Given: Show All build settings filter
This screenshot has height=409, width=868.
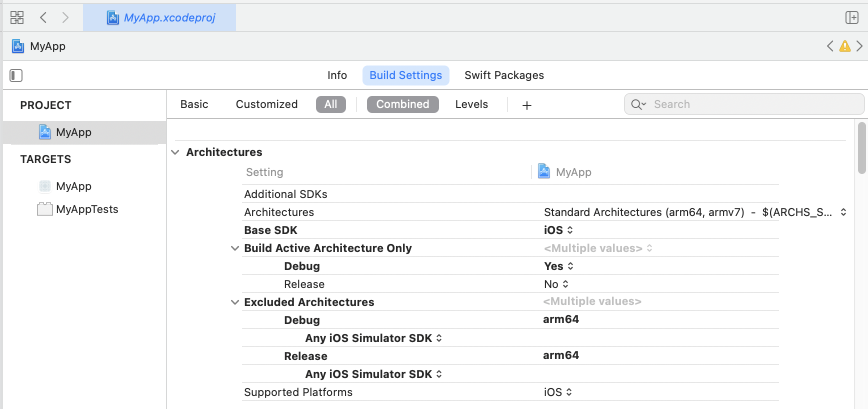Looking at the screenshot, I should click(330, 104).
